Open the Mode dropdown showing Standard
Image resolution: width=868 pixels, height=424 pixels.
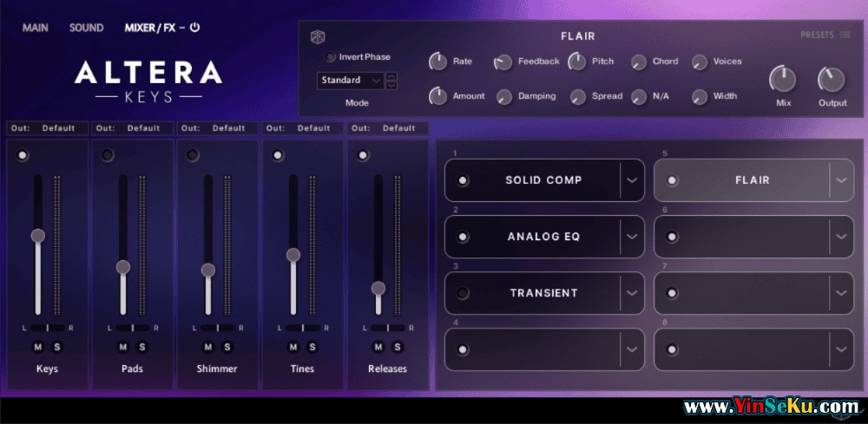(x=351, y=81)
